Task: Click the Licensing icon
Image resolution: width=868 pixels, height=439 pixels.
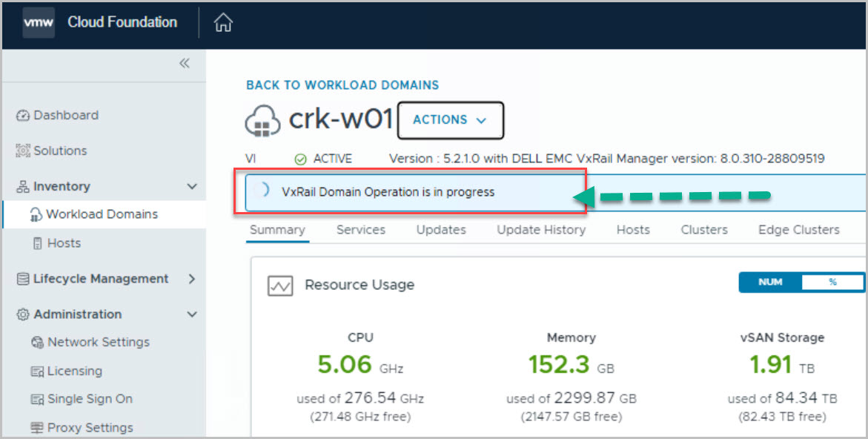Action: tap(37, 371)
